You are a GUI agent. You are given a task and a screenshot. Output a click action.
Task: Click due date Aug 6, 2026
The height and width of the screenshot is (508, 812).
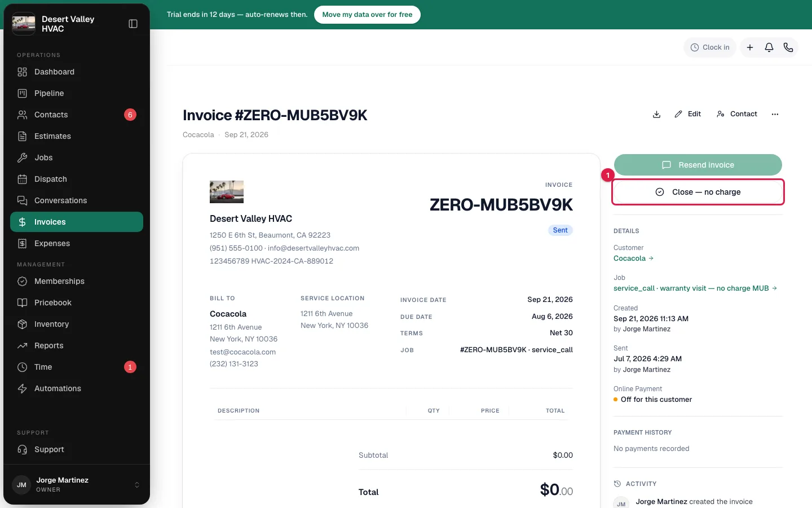(x=552, y=317)
